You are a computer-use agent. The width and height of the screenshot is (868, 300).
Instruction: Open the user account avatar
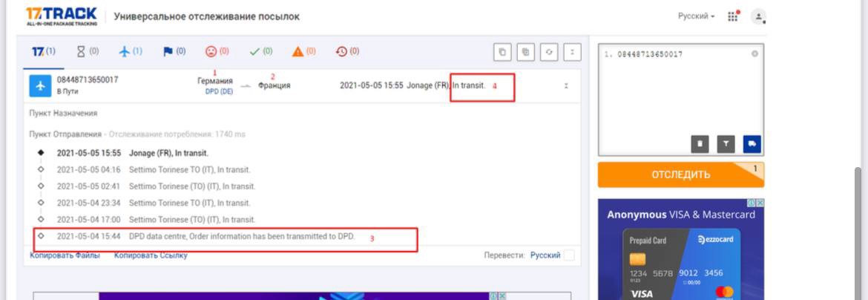757,16
